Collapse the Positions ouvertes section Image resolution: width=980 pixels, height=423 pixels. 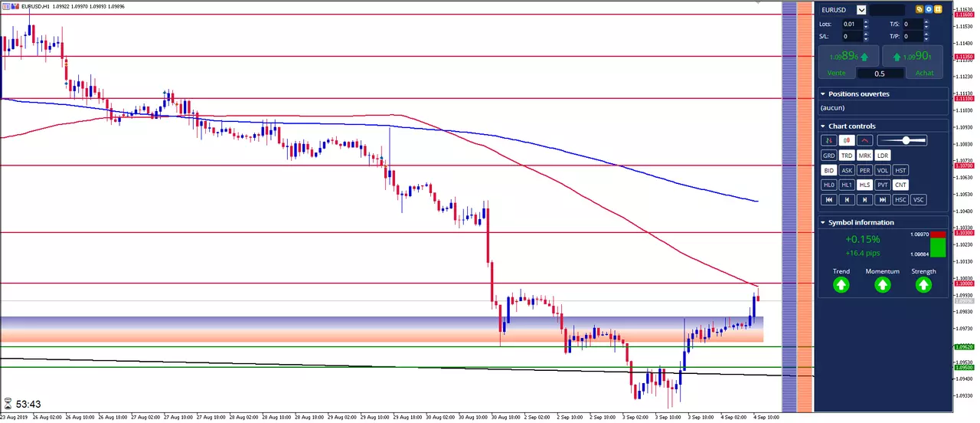click(823, 93)
